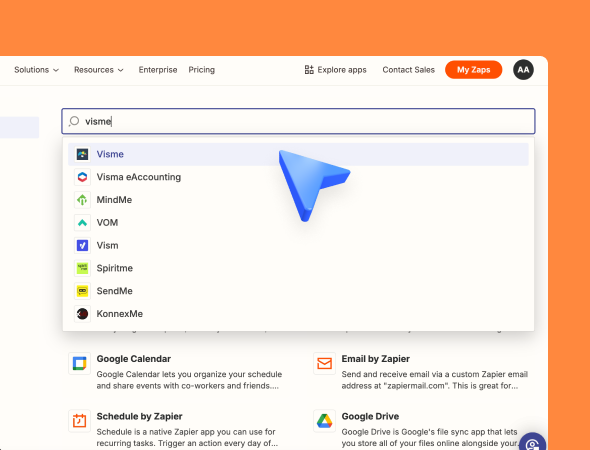Click the Email by Zapier envelope icon
Viewport: 590px width, 450px height.
324,363
